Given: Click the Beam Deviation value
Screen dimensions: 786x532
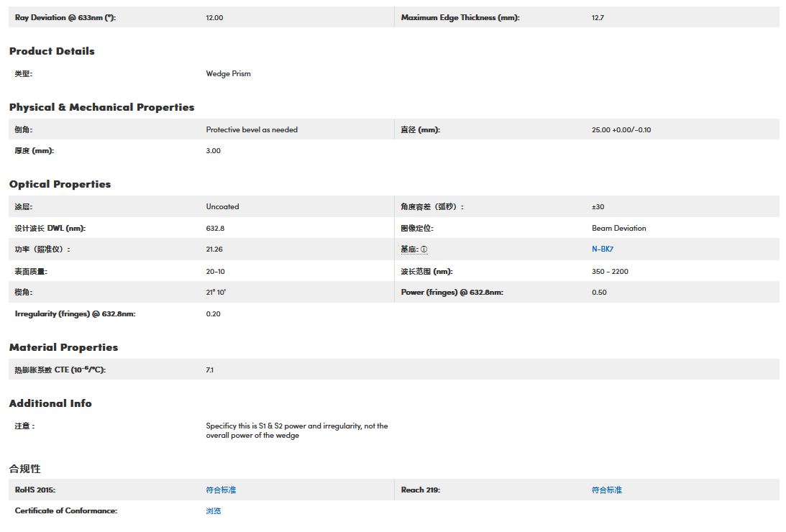Looking at the screenshot, I should click(618, 228).
